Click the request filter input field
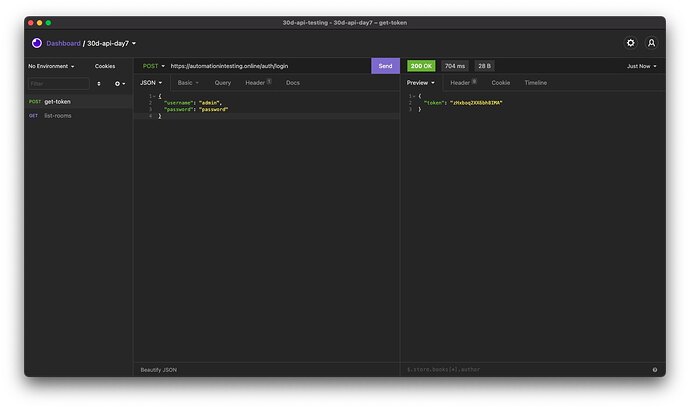Screen dimensions: 690x409 (x=59, y=84)
